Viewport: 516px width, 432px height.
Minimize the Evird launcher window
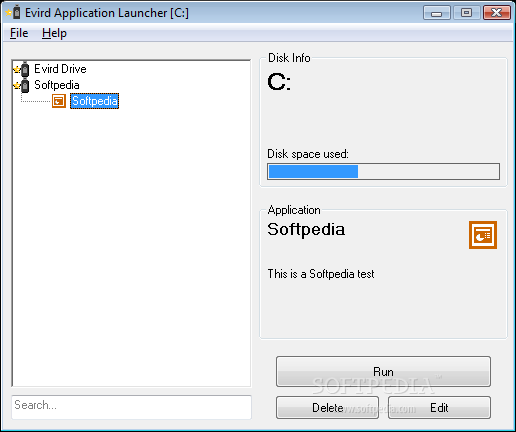click(x=437, y=13)
